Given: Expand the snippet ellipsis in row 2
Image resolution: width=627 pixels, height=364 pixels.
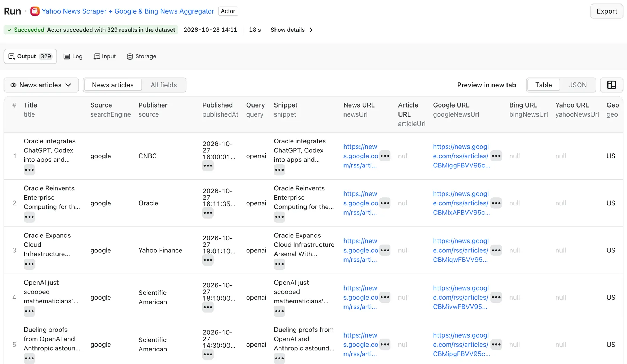Looking at the screenshot, I should 279,217.
